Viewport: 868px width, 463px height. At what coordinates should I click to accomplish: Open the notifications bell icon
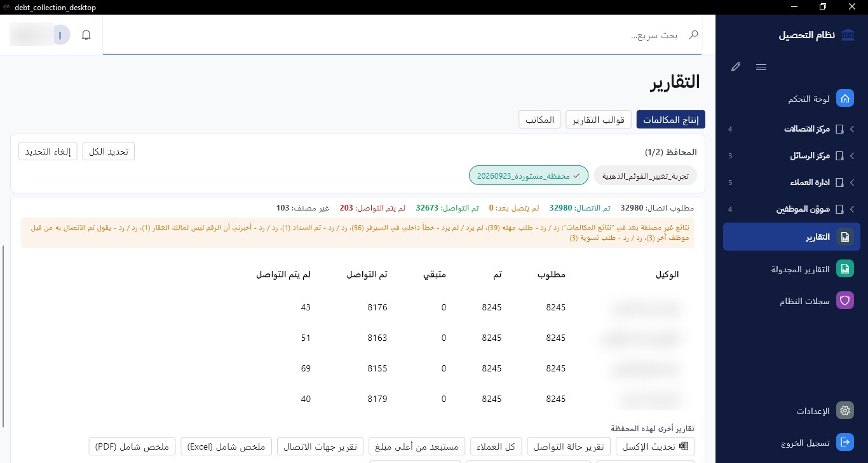tap(86, 35)
